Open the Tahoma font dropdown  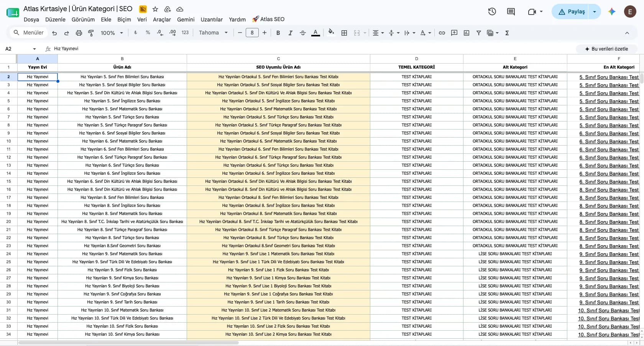(214, 33)
